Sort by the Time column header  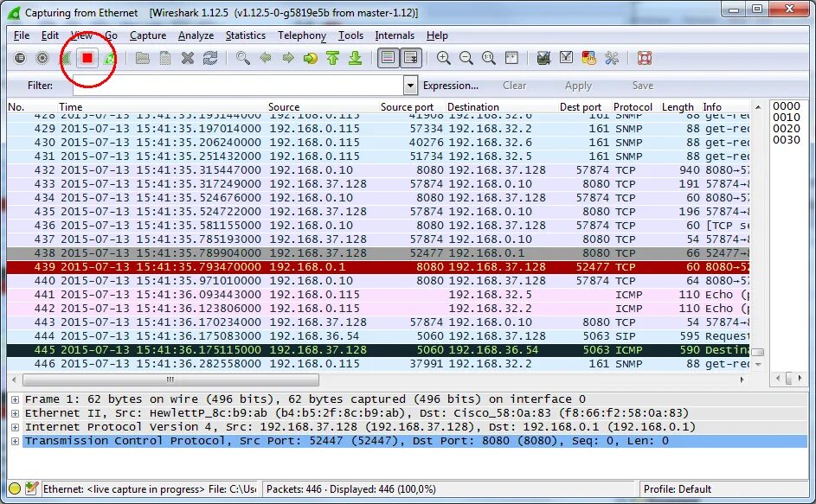(162, 107)
